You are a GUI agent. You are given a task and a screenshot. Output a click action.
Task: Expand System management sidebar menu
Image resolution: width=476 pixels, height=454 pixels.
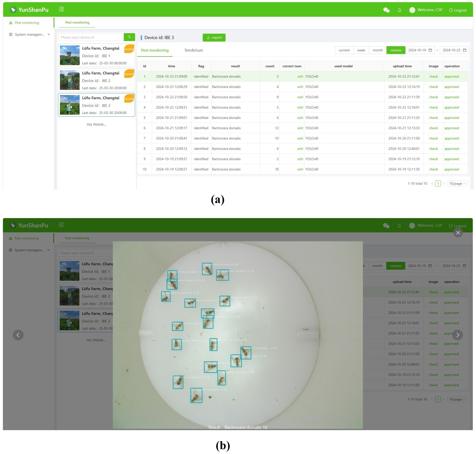pos(29,34)
